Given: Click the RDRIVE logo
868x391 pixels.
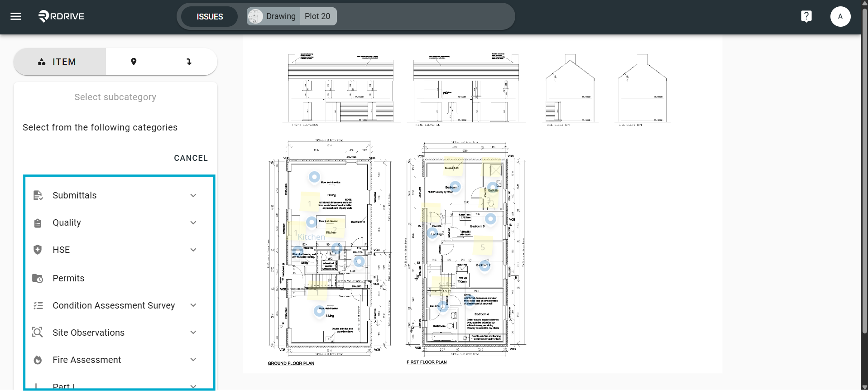Looking at the screenshot, I should [x=61, y=16].
